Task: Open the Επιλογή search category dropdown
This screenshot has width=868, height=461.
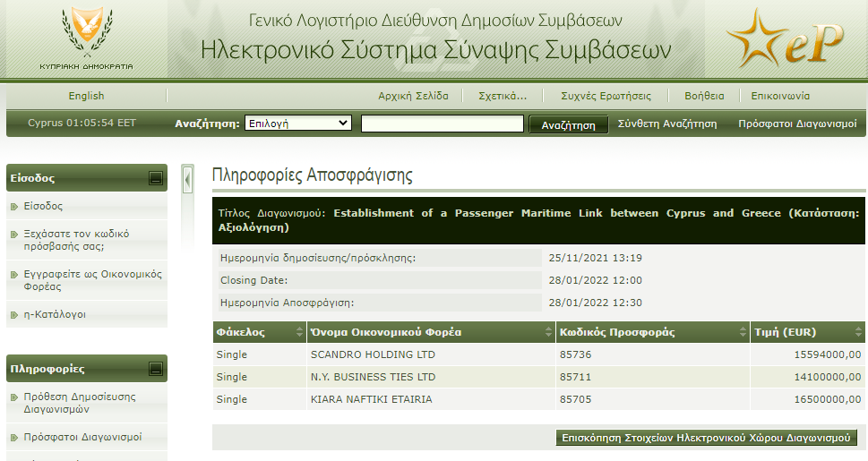Action: [x=297, y=124]
